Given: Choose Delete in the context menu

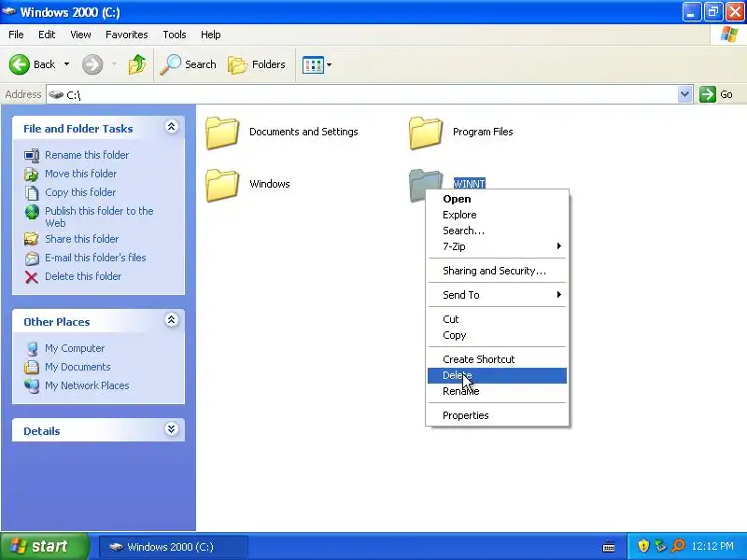Looking at the screenshot, I should (x=497, y=375).
